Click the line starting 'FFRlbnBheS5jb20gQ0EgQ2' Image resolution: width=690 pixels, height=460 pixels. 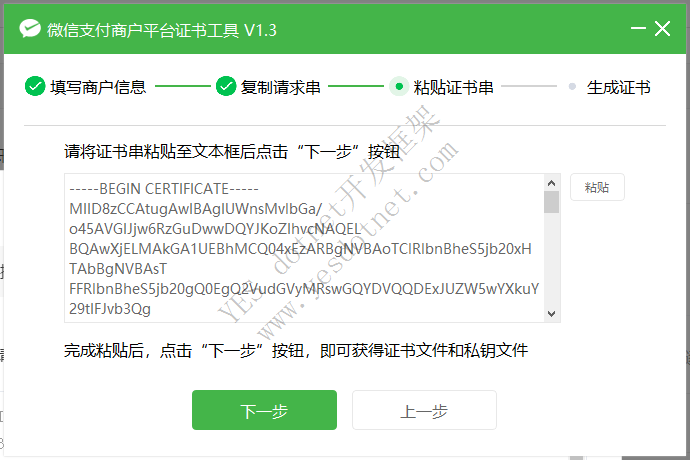[x=304, y=289]
